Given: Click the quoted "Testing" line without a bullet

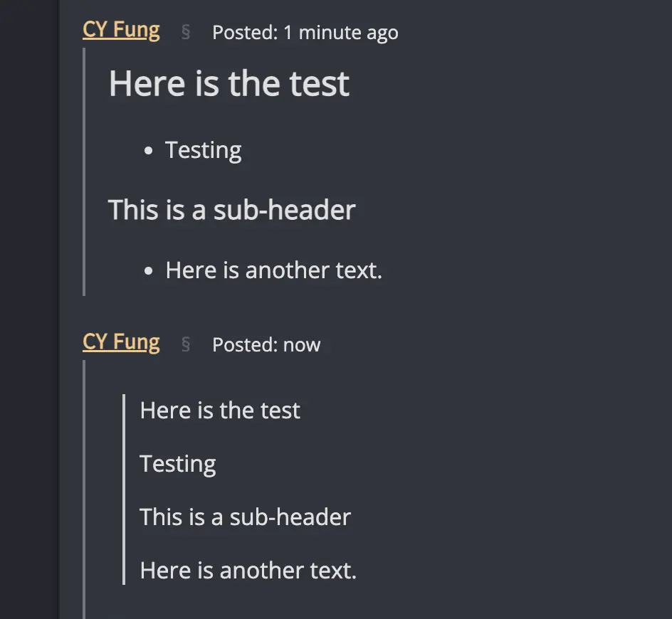Looking at the screenshot, I should (177, 464).
